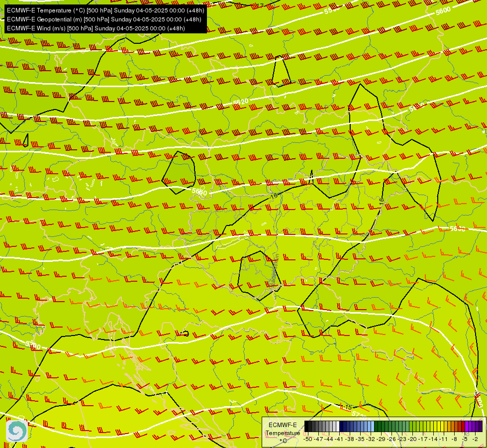The width and height of the screenshot is (487, 448).
Task: Click the -5 tick label in legend
Action: pos(465,439)
